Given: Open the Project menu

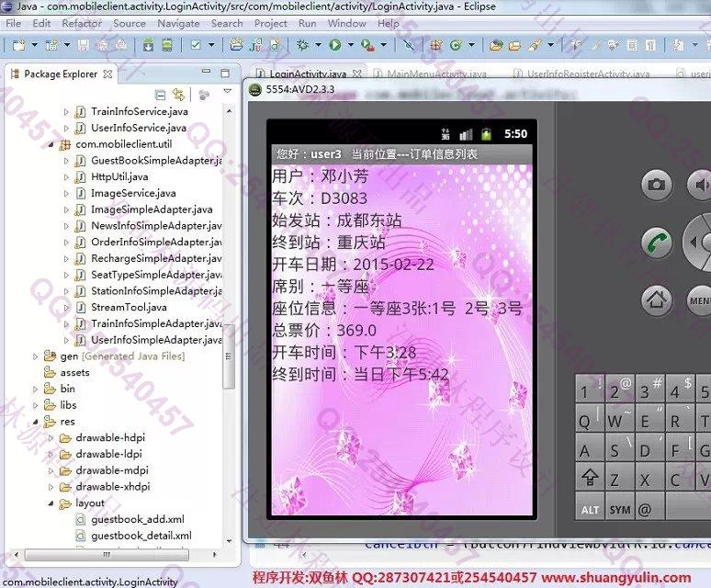Looking at the screenshot, I should click(271, 23).
